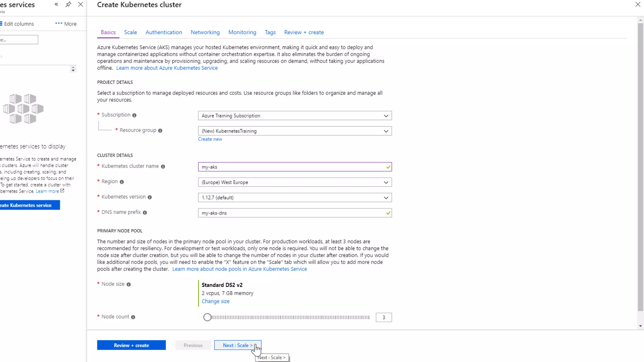This screenshot has width=644, height=362.
Task: Collapse the left blade with double chevron
Action: [56, 4]
